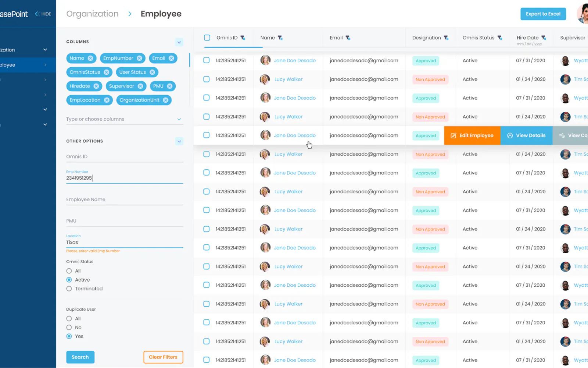Click the Employee Name input field

(x=125, y=199)
